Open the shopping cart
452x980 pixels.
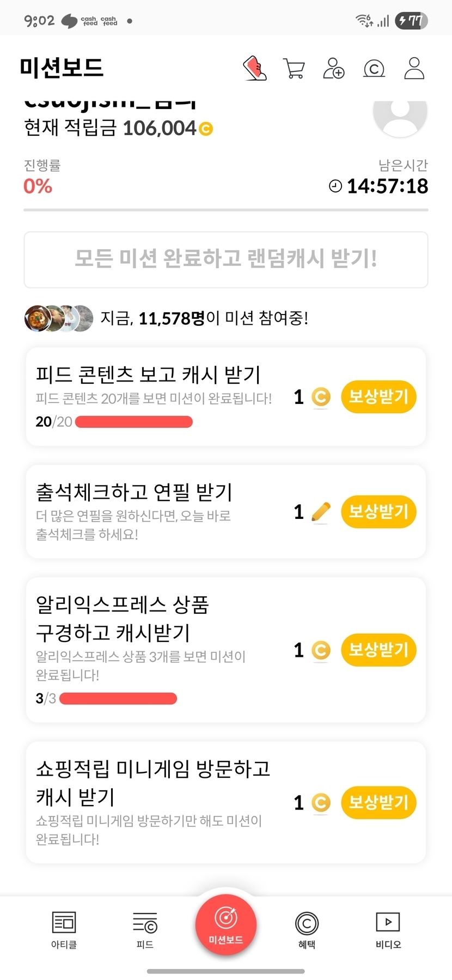click(x=294, y=69)
